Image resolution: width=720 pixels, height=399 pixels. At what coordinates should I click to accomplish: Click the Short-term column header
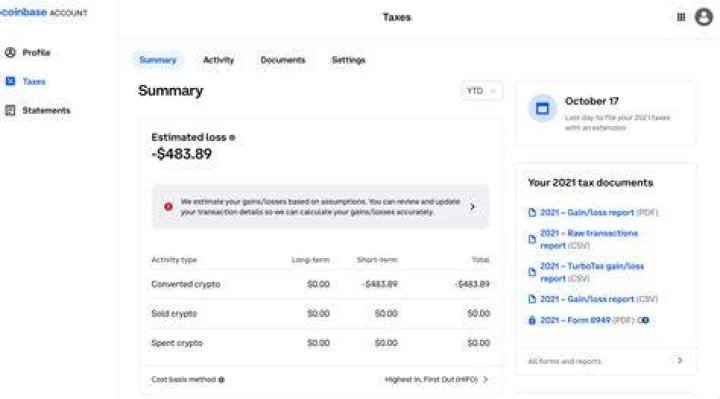pyautogui.click(x=377, y=260)
